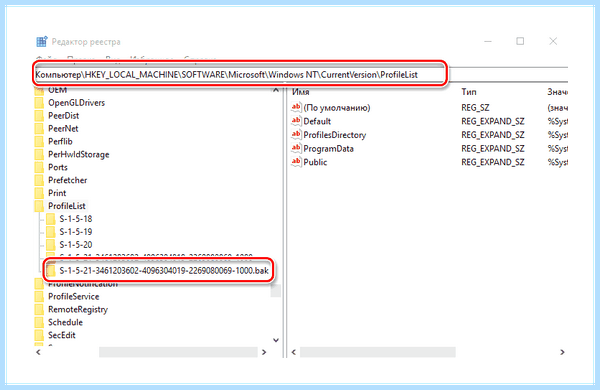Click the S-1-5-20 folder icon

[51, 245]
